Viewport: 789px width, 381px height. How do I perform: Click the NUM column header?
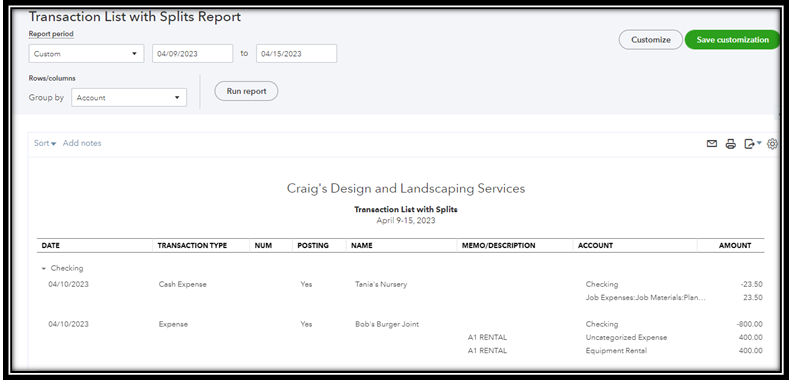pyautogui.click(x=263, y=246)
